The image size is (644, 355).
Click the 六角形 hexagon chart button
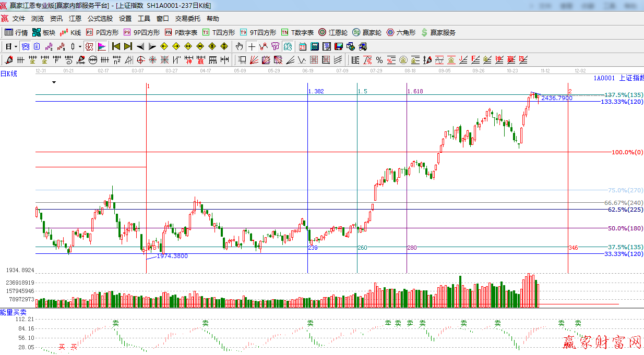(401, 32)
